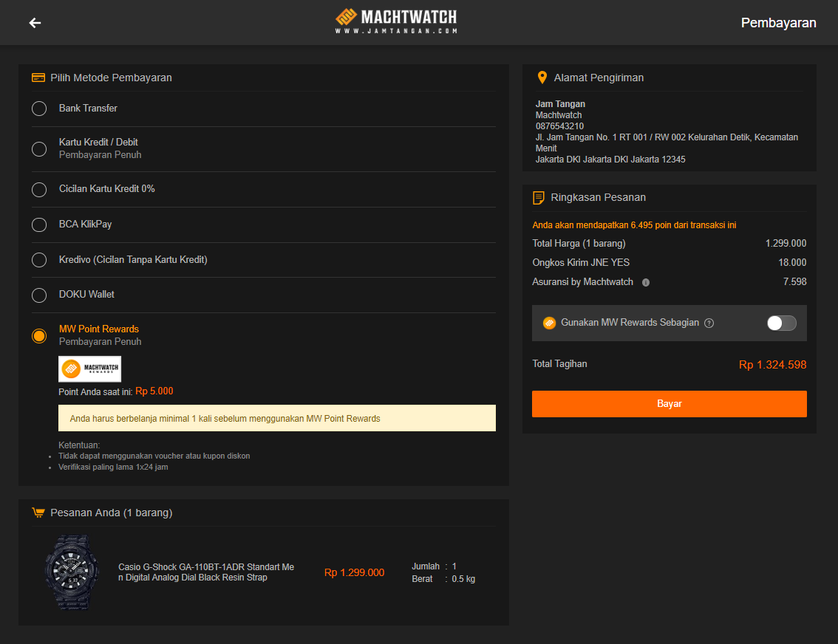Click the shopping cart icon
The width and height of the screenshot is (838, 644).
38,513
